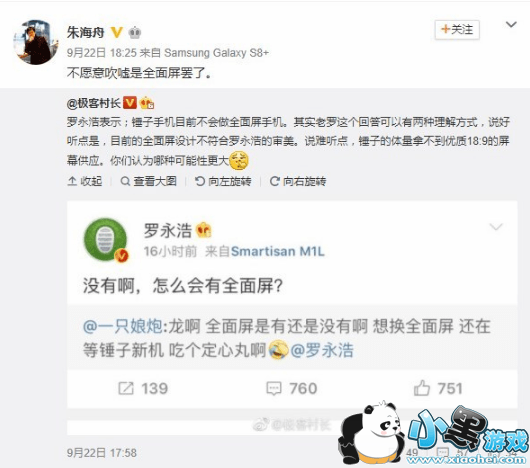Expand the chevron menu on 罗永浩's post

(496, 226)
